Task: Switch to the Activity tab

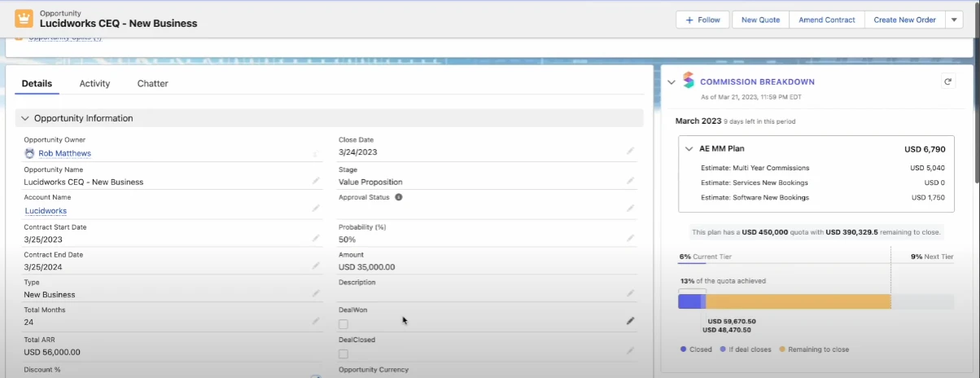Action: pyautogui.click(x=94, y=83)
